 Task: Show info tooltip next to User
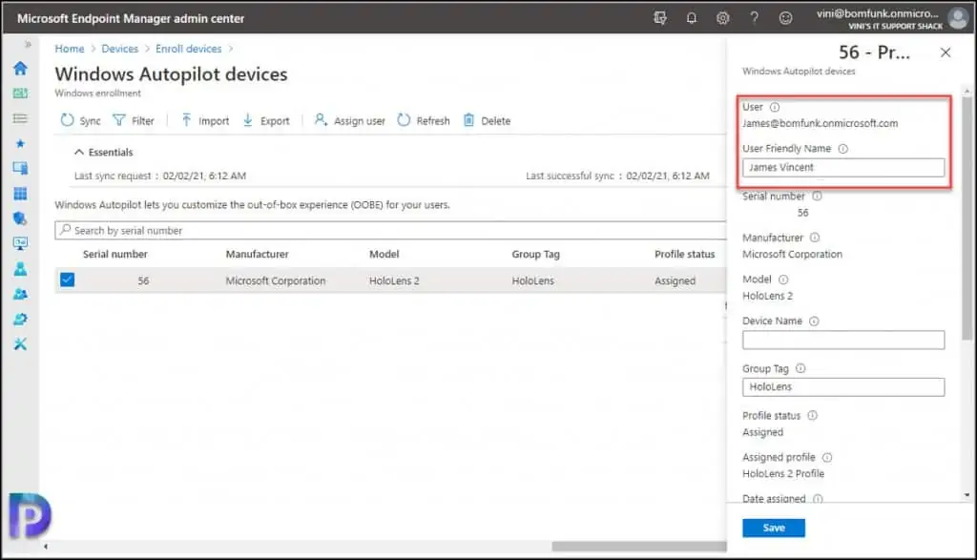click(x=775, y=107)
